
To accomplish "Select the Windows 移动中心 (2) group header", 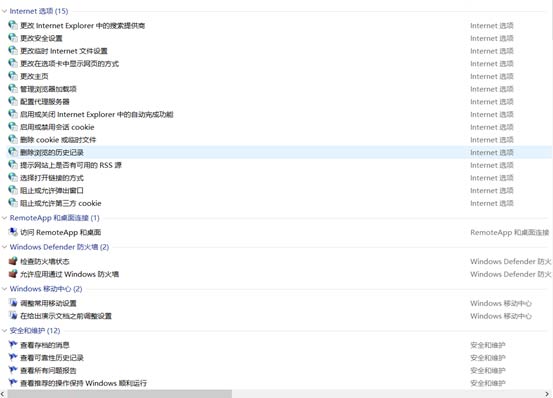I will pyautogui.click(x=46, y=289).
